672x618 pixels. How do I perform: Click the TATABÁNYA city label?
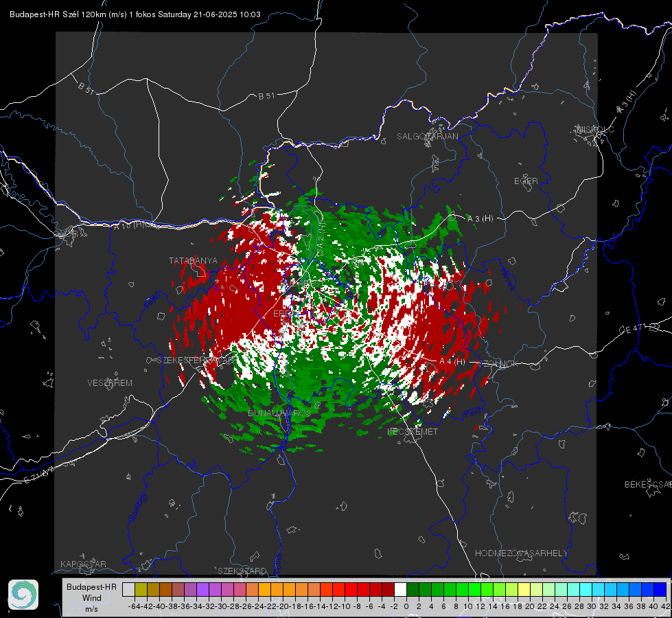[193, 261]
